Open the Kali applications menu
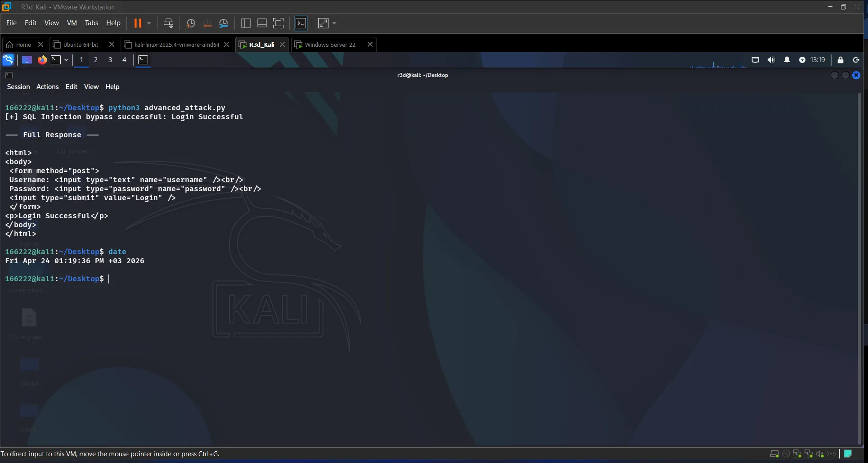Screen dimensions: 868x463 point(8,60)
